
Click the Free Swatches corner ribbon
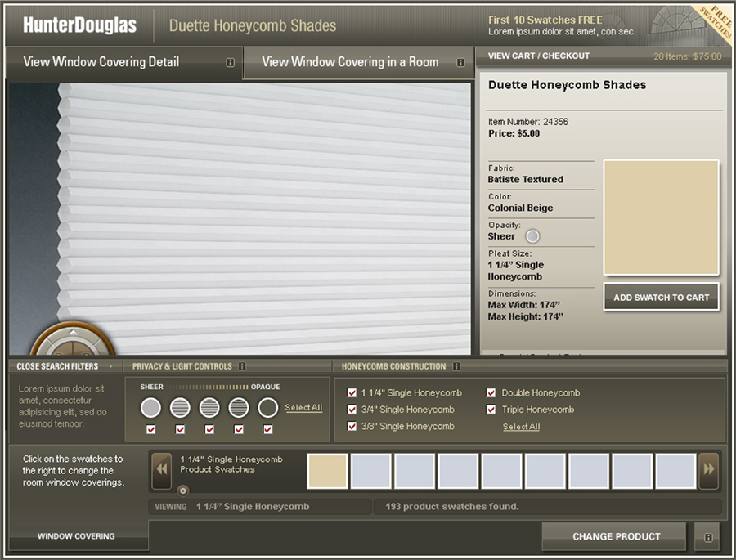(716, 23)
